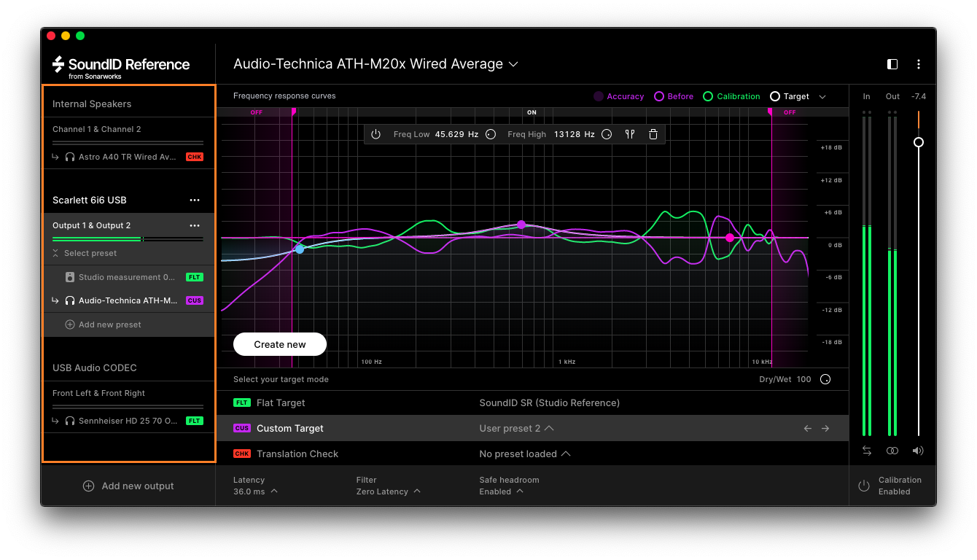Click the speaker volume icon

918,451
